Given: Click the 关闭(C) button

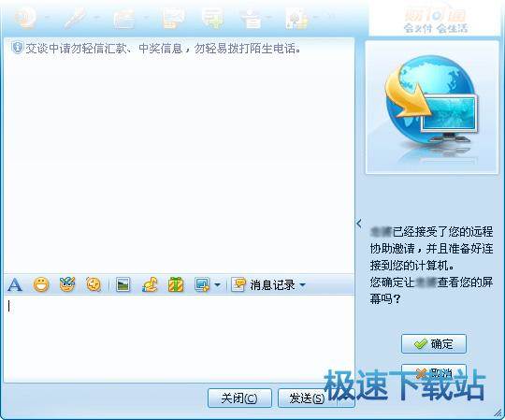Looking at the screenshot, I should 239,398.
